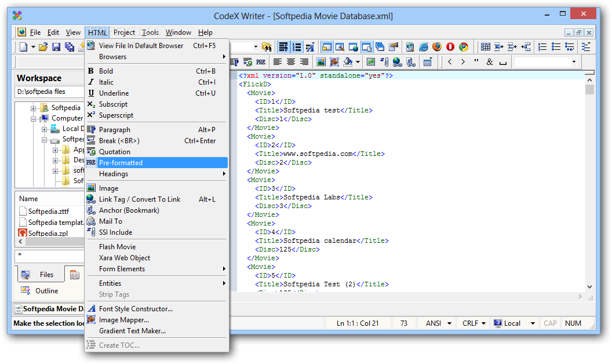The height and width of the screenshot is (364, 612).
Task: Toggle the panel-with-pencil toolbar button
Action: (x=340, y=48)
